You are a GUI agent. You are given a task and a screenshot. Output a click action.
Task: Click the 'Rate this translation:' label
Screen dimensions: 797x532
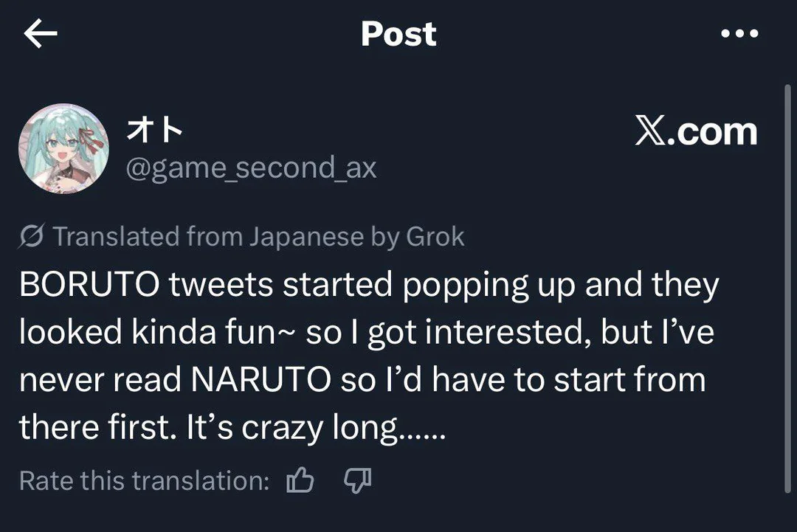[x=145, y=481]
